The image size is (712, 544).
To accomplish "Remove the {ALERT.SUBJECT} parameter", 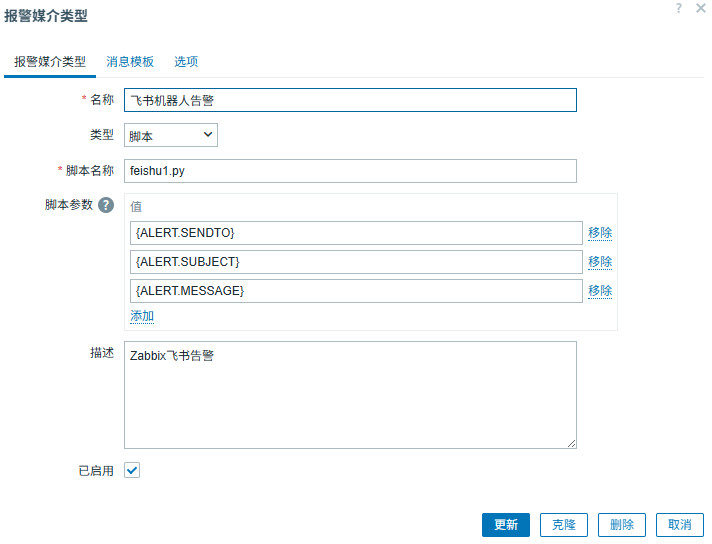I will pos(600,262).
